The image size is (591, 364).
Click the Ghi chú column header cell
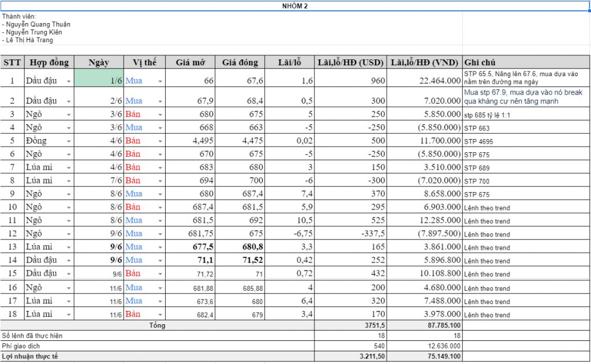pos(526,62)
